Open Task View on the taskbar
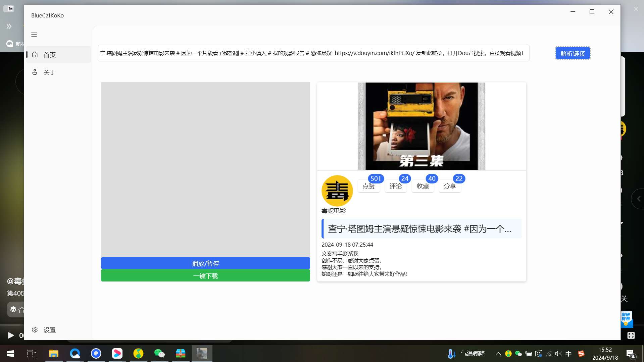Image resolution: width=644 pixels, height=362 pixels. click(x=32, y=353)
